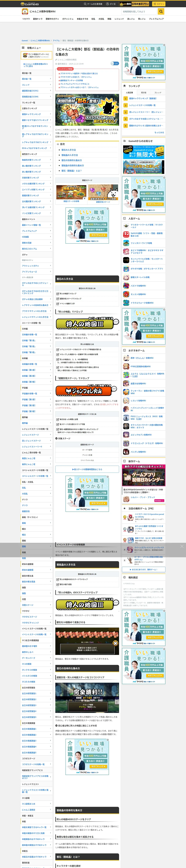Open ポイ活 link in top header
This screenshot has width=186, height=868.
point(111,4)
